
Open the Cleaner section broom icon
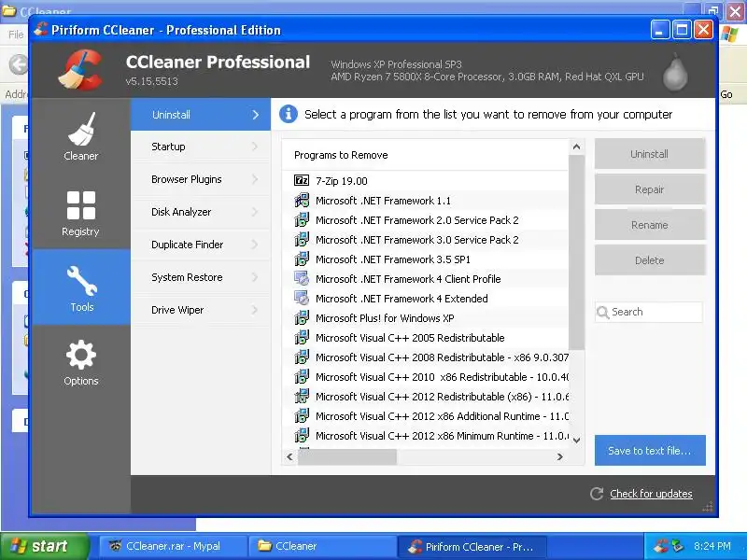click(x=81, y=129)
